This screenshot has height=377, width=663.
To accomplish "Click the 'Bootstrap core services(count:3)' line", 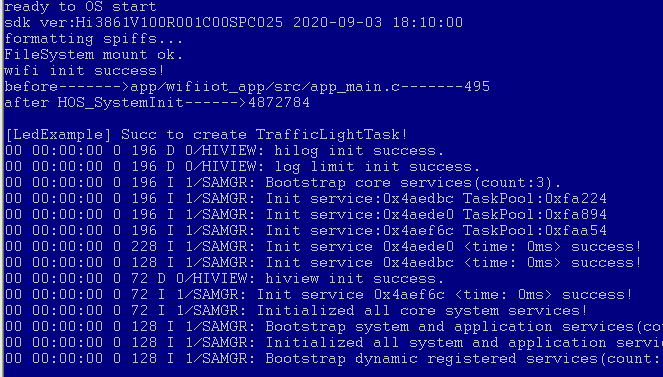I will [283, 183].
